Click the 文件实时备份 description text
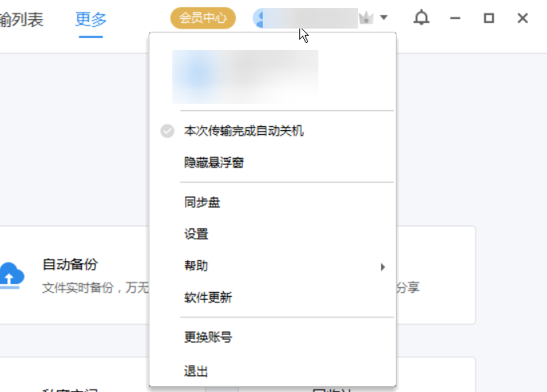 tap(95, 288)
